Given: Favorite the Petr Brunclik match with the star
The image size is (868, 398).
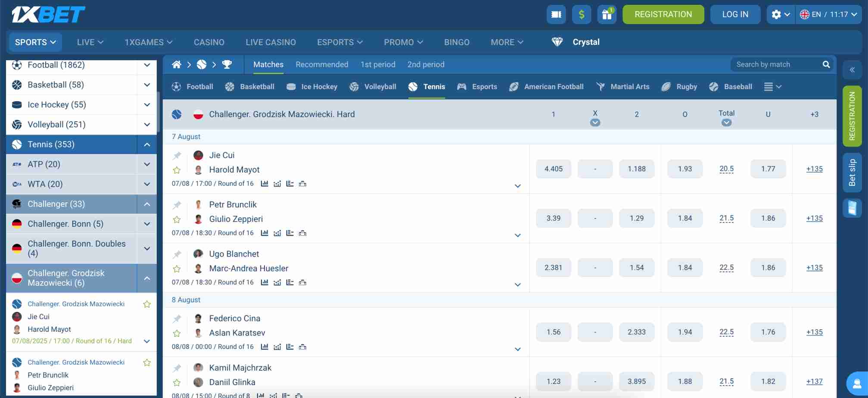Looking at the screenshot, I should pyautogui.click(x=177, y=219).
